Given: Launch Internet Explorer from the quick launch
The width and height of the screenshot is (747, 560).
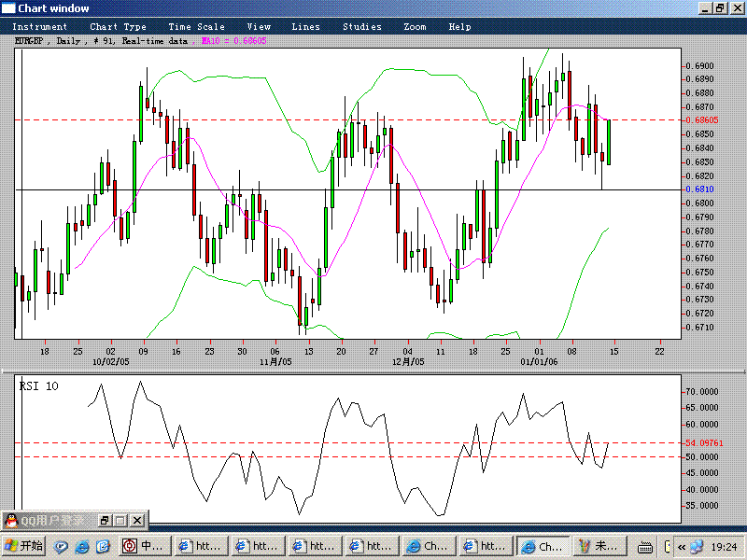Looking at the screenshot, I should [x=82, y=547].
